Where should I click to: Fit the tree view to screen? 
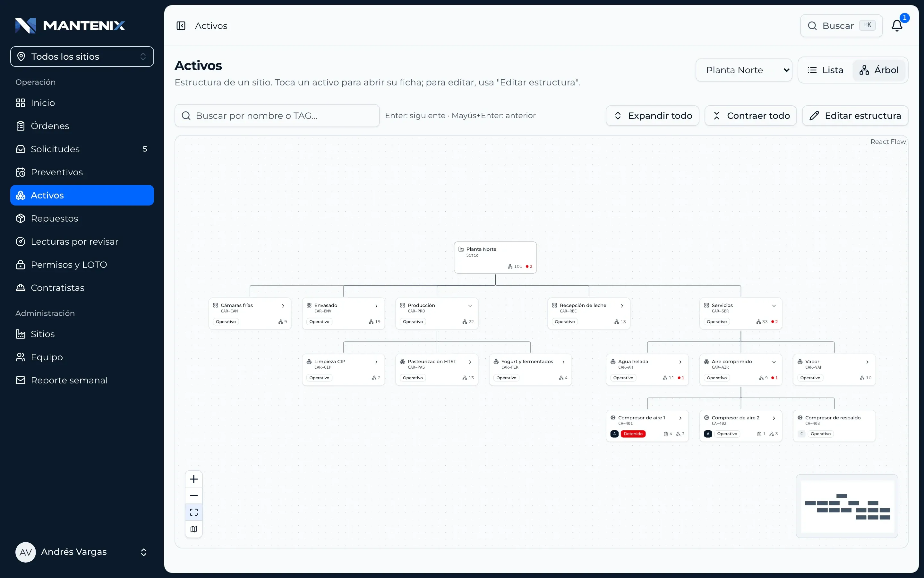(193, 512)
